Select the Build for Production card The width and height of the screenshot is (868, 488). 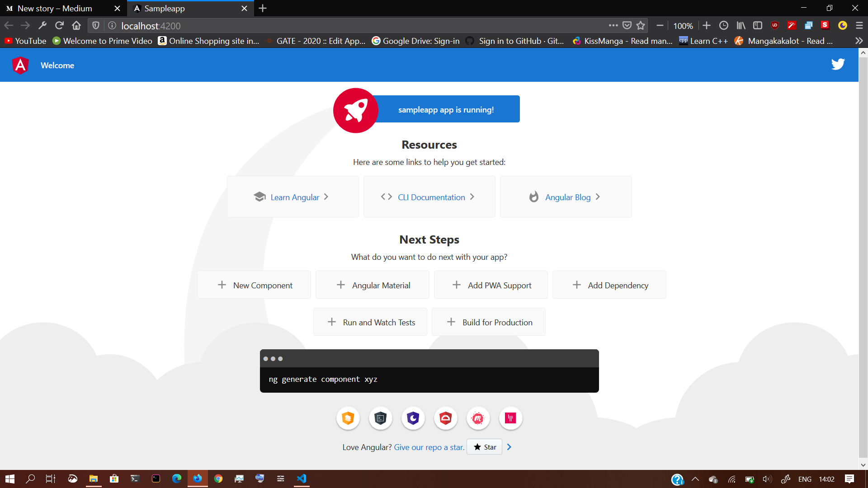click(489, 322)
